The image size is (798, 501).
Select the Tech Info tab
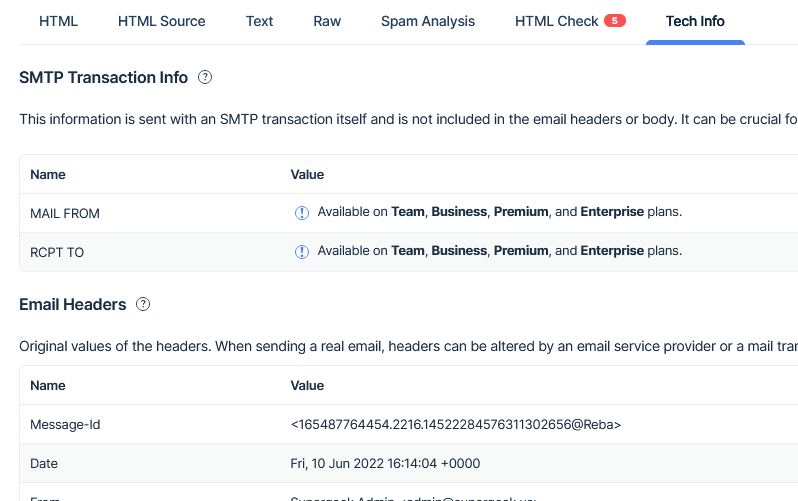point(695,21)
